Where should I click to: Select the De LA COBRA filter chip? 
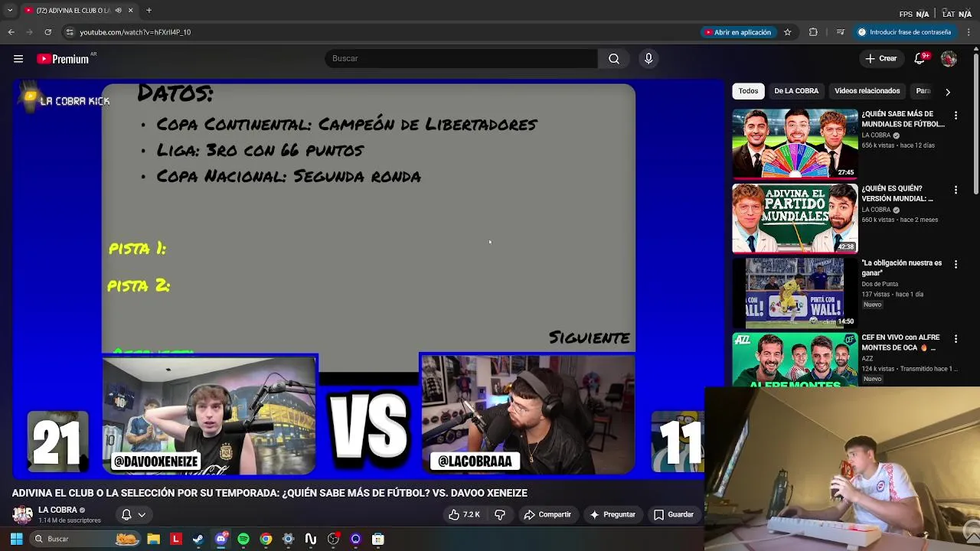point(796,91)
